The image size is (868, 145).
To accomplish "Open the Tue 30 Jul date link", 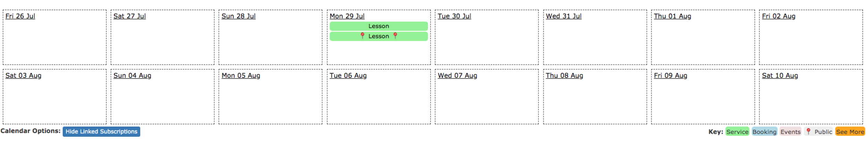I will click(x=454, y=16).
